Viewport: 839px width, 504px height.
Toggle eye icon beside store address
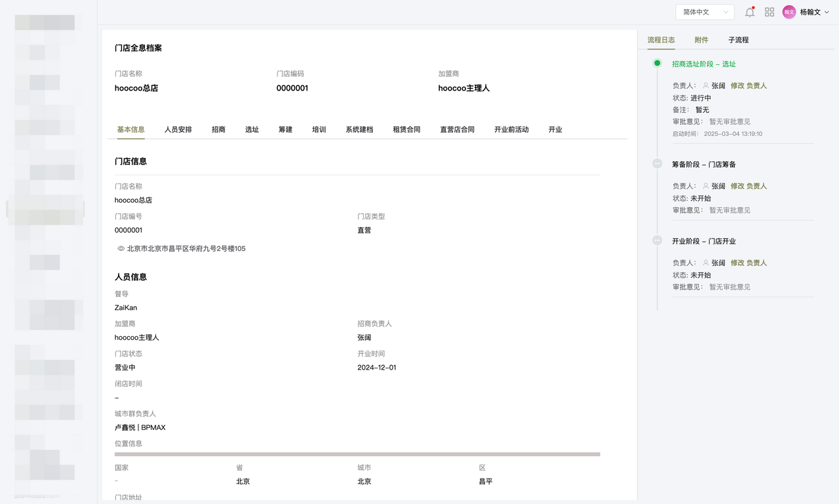[x=121, y=249]
